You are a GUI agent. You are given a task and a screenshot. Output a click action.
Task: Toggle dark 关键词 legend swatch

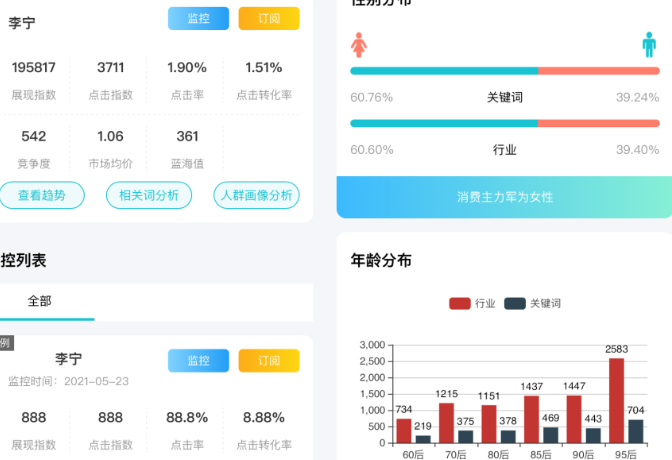coord(515,304)
